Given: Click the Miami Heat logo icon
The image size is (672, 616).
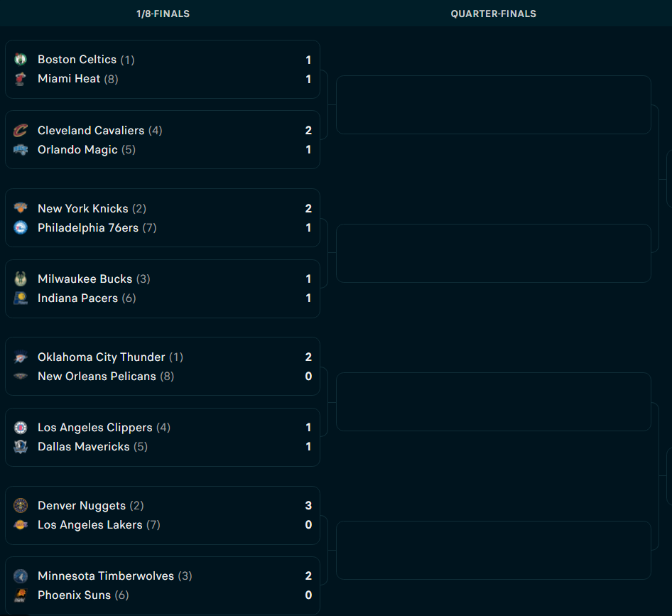Looking at the screenshot, I should (x=21, y=79).
